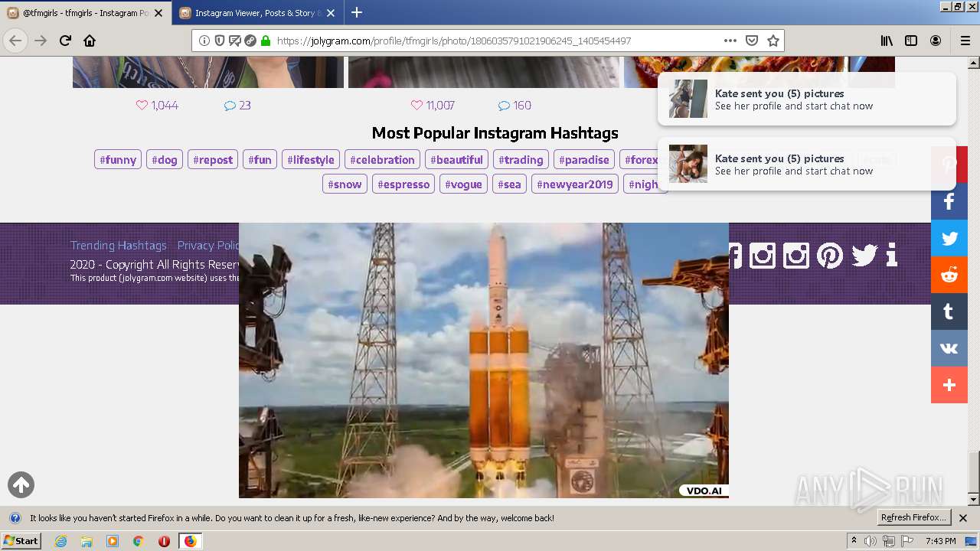The image size is (980, 551).
Task: Open Google Chrome from taskbar
Action: point(138,541)
